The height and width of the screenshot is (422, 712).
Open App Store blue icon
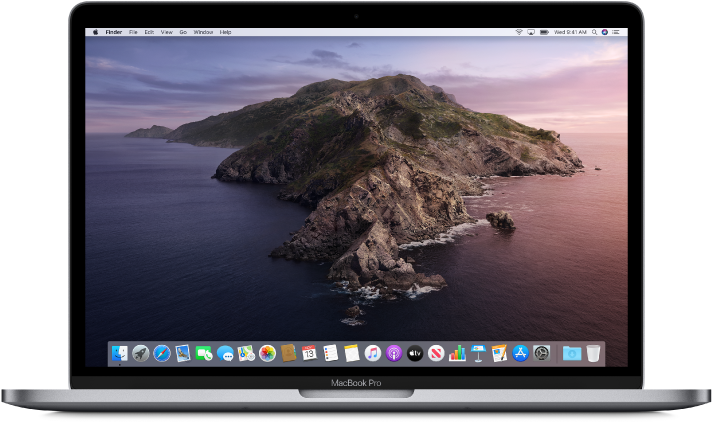point(520,353)
